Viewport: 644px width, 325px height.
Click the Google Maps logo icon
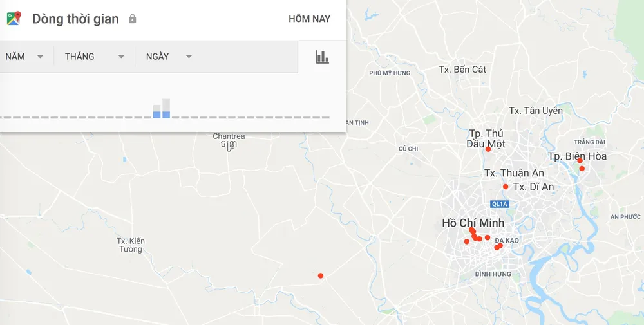tap(14, 19)
